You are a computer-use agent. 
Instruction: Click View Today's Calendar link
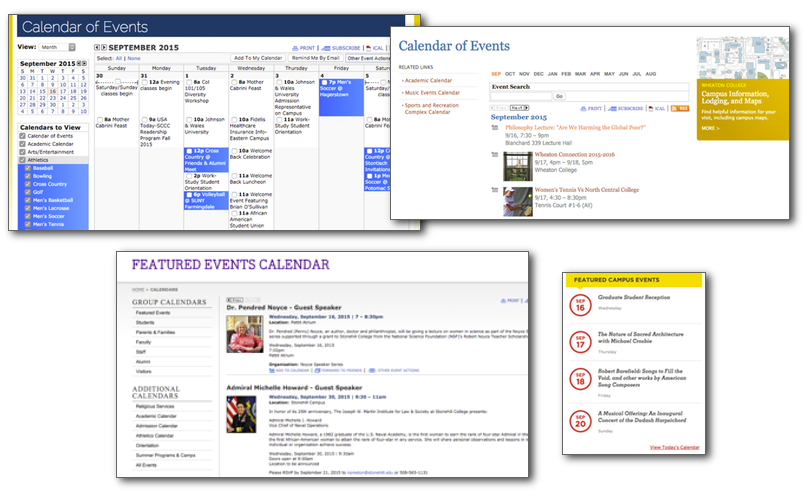[674, 447]
